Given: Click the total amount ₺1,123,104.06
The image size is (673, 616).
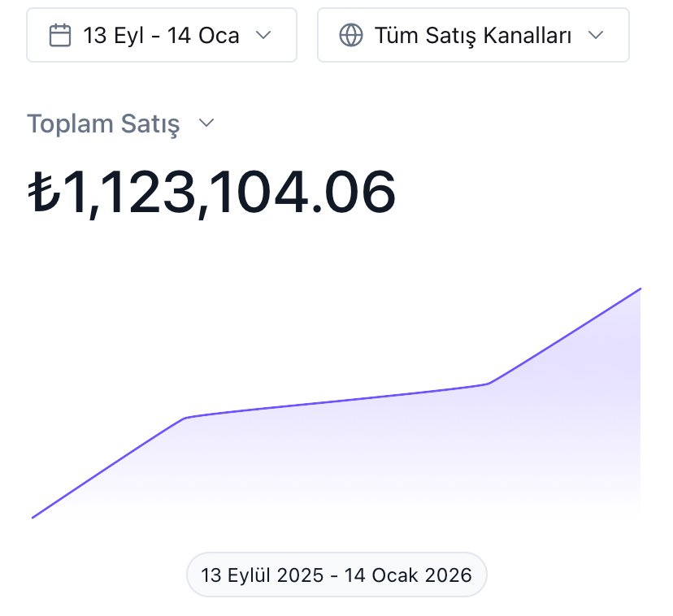Looking at the screenshot, I should (x=213, y=192).
